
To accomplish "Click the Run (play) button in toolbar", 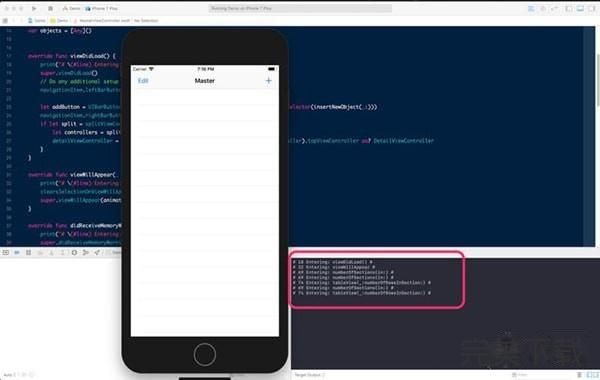I will 34,8.
